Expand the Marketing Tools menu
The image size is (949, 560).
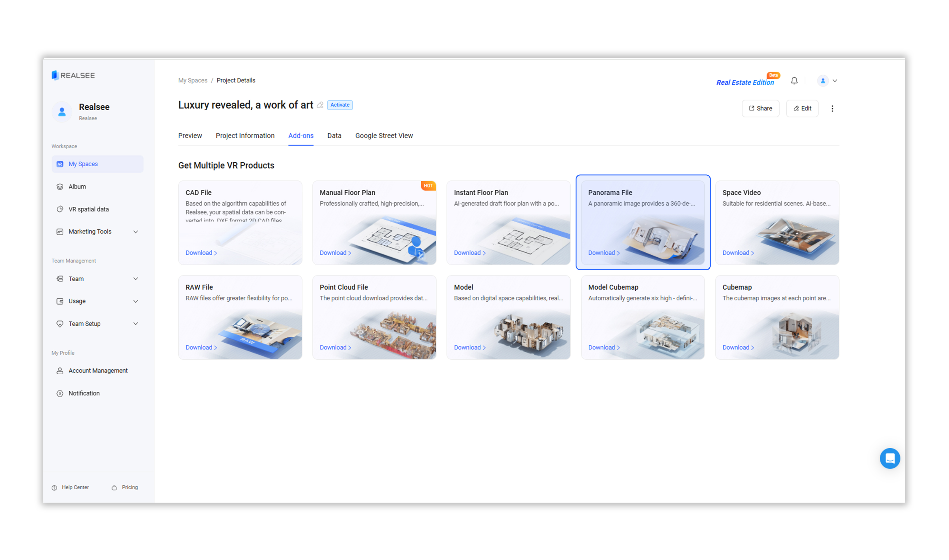click(135, 232)
